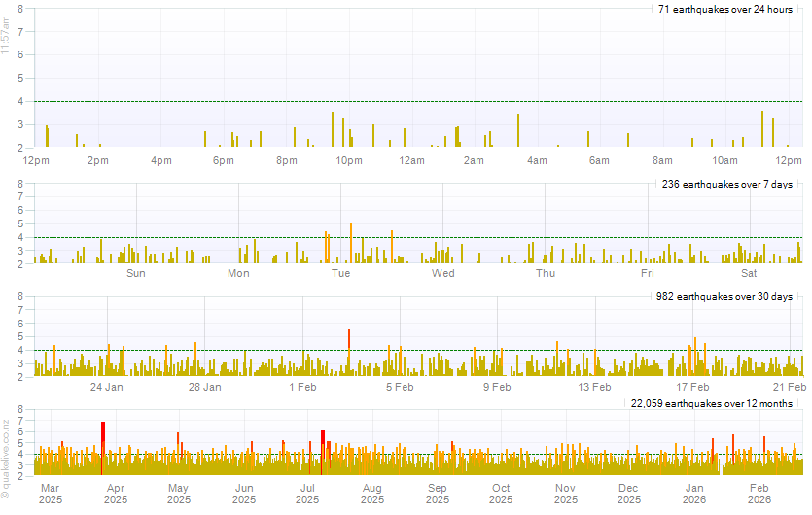Click the tallest orange bar on Tuesday in the 7-day chart
The image size is (812, 515).
(x=351, y=244)
